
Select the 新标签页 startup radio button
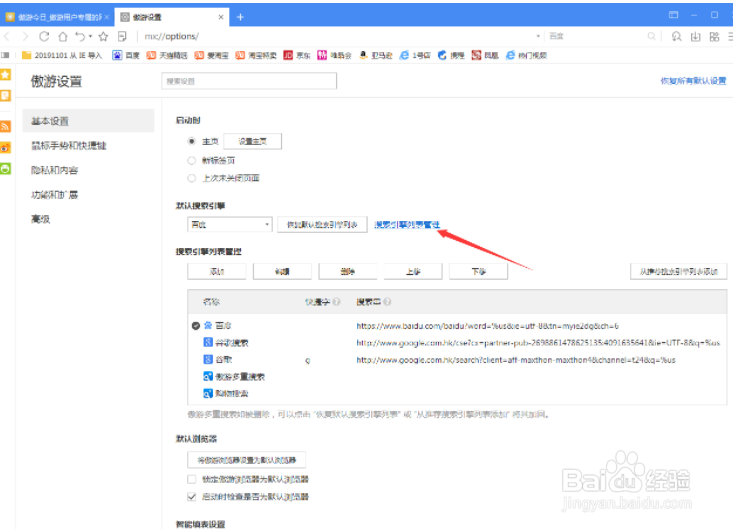(191, 160)
